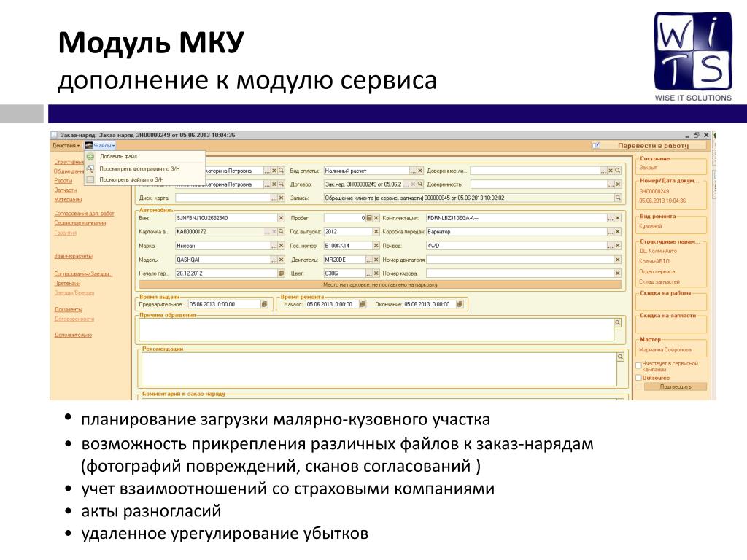Open the Двигатель selection ellipsis button

click(x=368, y=260)
